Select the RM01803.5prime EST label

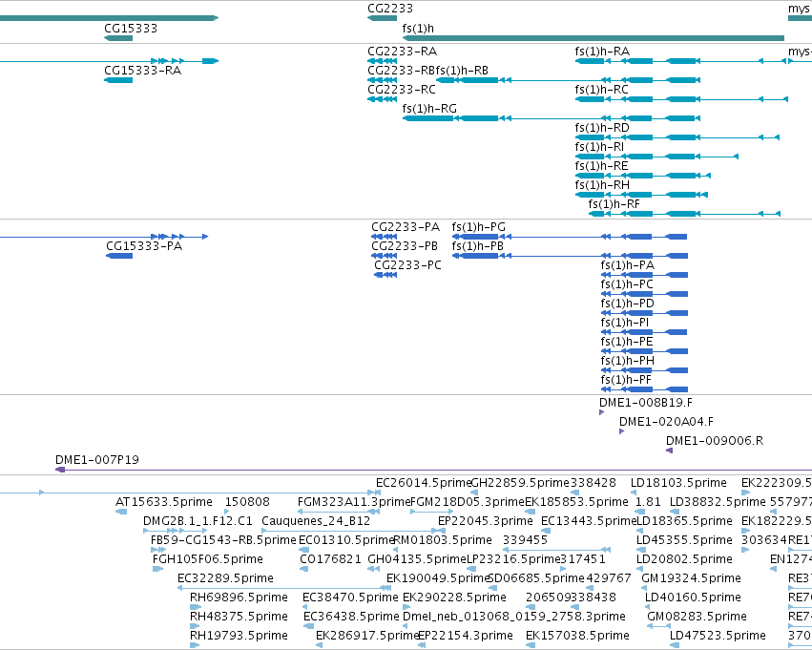[443, 540]
